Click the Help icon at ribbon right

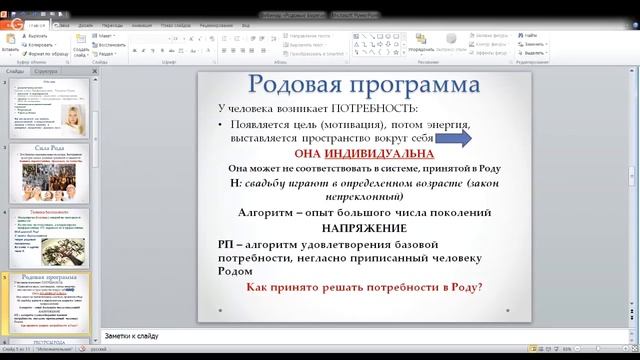pos(636,25)
